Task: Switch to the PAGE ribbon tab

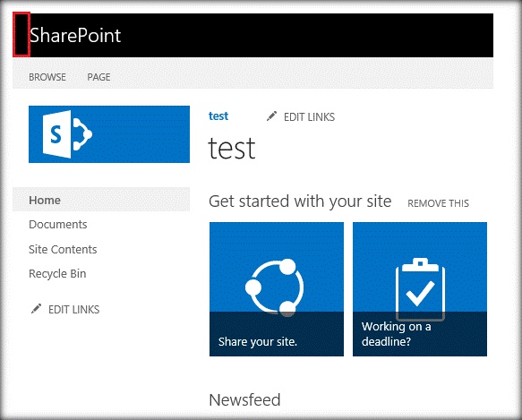Action: pyautogui.click(x=98, y=77)
